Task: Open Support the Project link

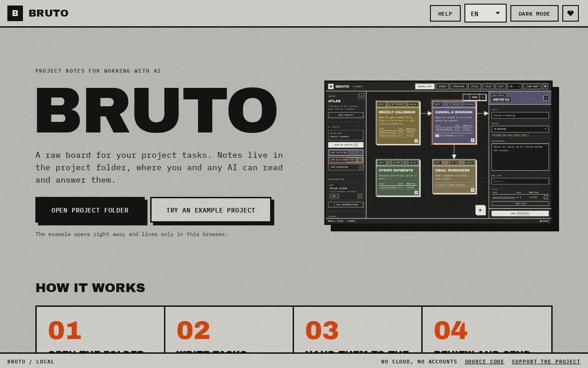Action: pyautogui.click(x=546, y=362)
